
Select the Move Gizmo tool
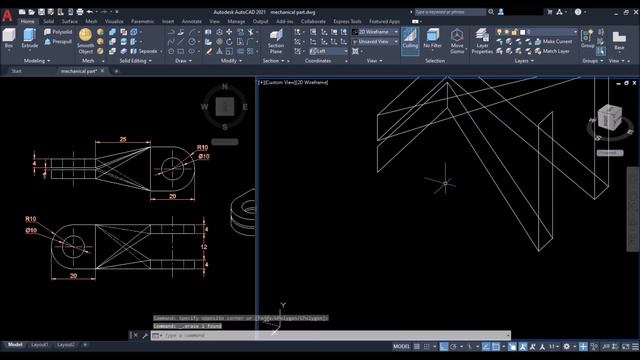[x=457, y=41]
